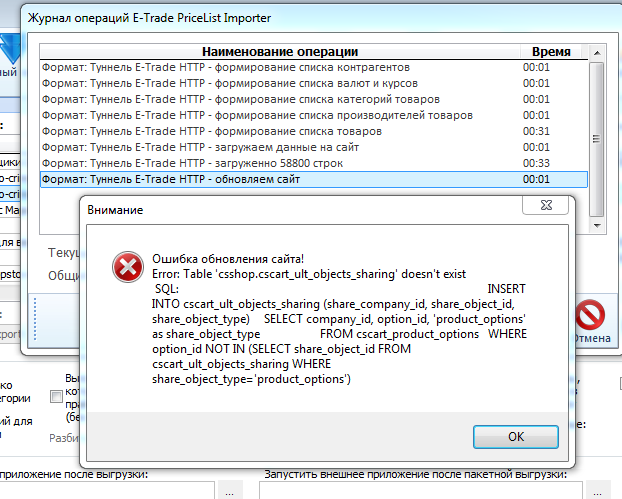Click the Время column header
The height and width of the screenshot is (499, 622).
pos(551,52)
